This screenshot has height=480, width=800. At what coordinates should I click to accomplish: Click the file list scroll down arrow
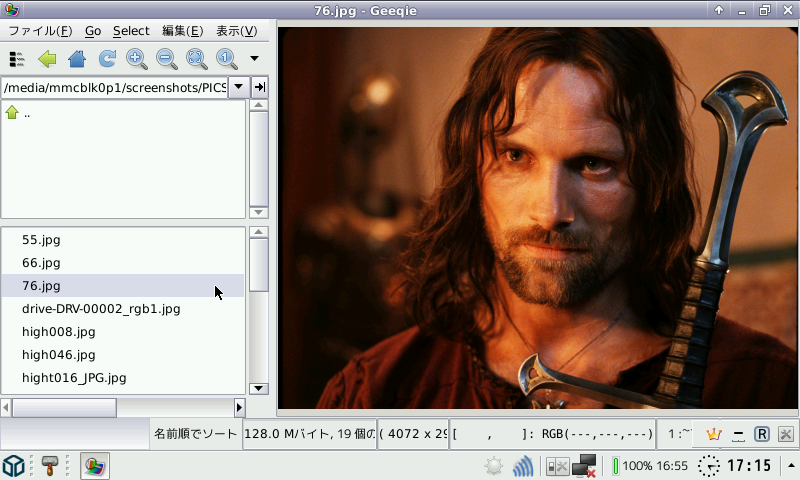click(x=259, y=388)
